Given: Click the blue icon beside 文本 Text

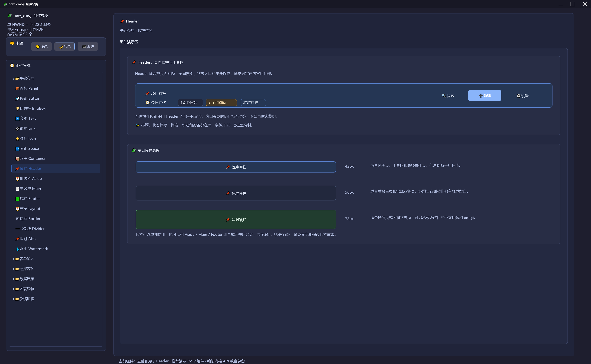Looking at the screenshot, I should click(x=17, y=119).
